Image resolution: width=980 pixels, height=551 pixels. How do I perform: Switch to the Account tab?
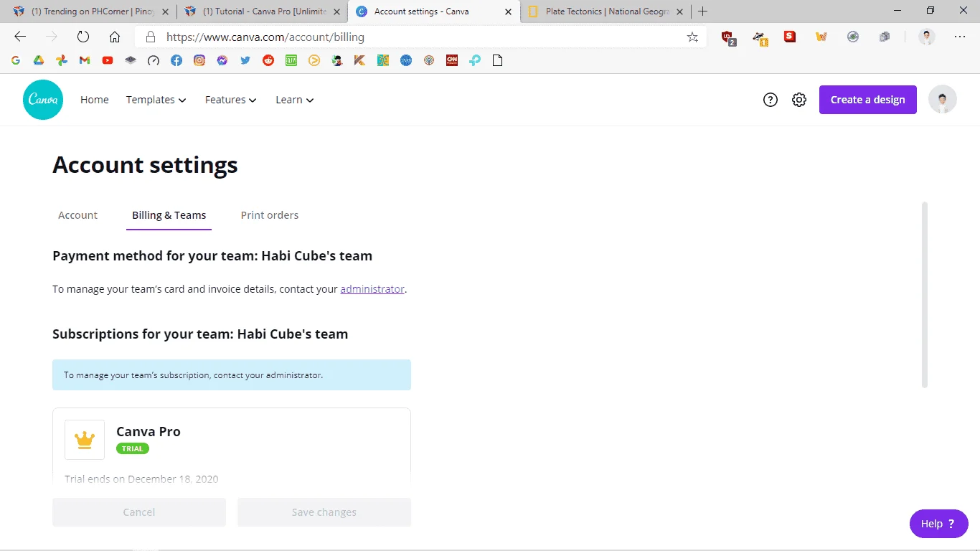click(78, 215)
